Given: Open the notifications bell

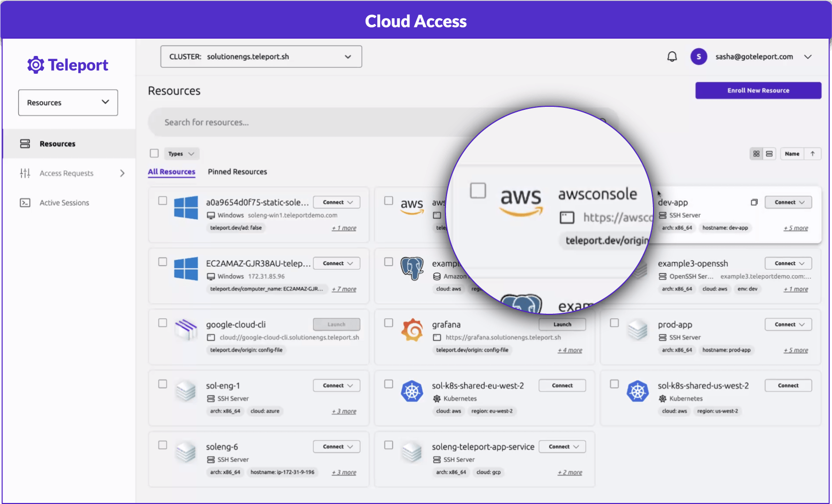Looking at the screenshot, I should [x=672, y=56].
